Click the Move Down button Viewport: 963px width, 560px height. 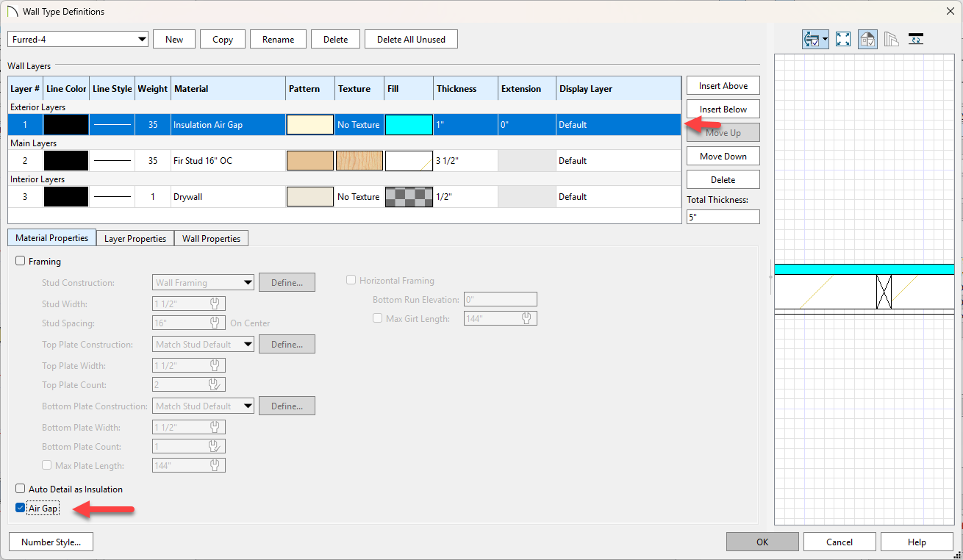pos(723,156)
